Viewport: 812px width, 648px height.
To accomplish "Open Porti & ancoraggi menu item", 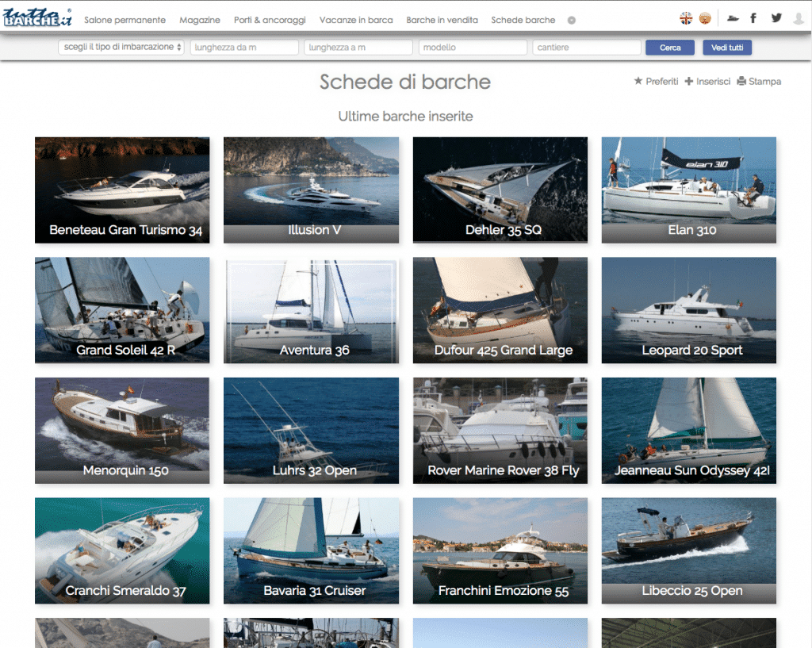I will tap(270, 20).
